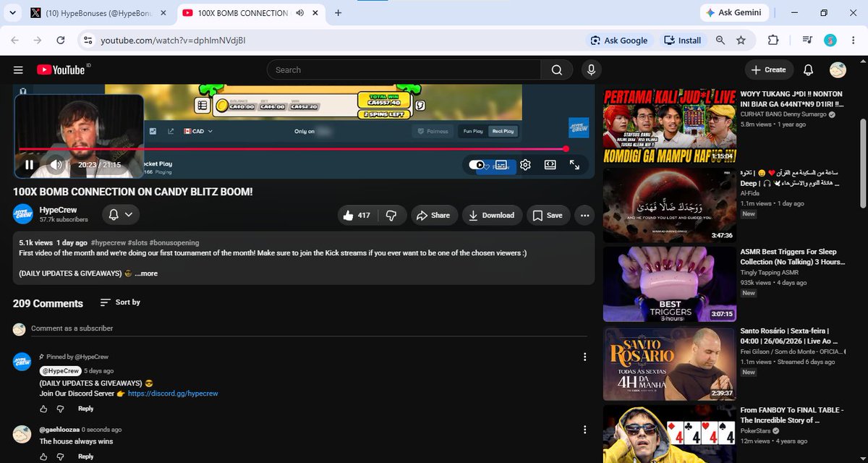Install the YouTube app
Viewport: 868px width, 463px height.
pyautogui.click(x=683, y=41)
